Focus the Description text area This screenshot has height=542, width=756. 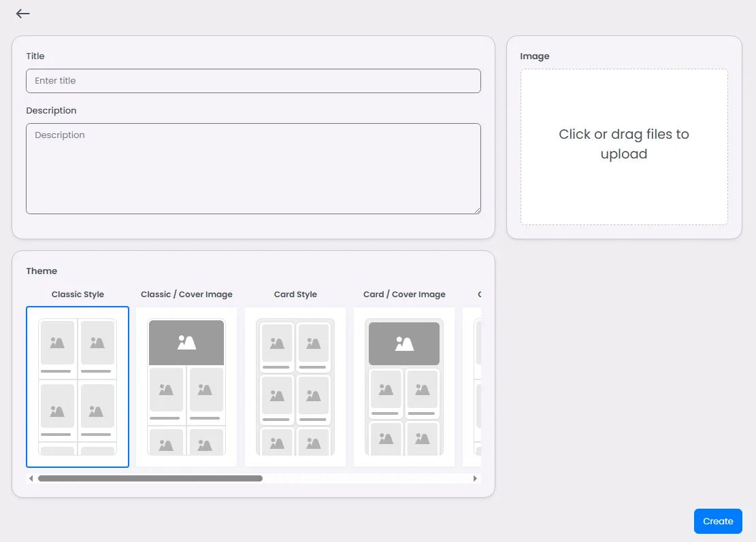(253, 169)
